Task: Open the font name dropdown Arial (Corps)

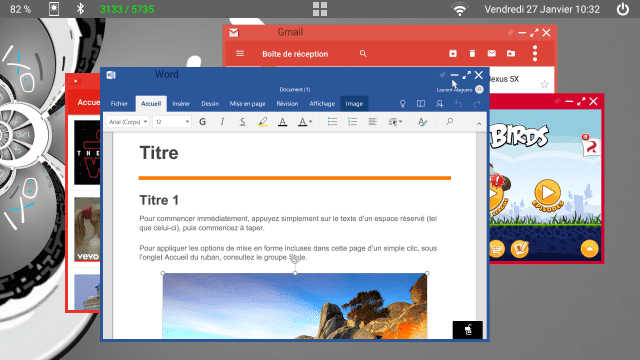Action: click(x=128, y=122)
